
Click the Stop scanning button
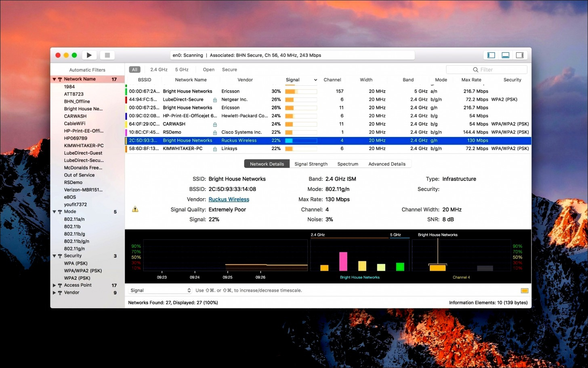[107, 55]
